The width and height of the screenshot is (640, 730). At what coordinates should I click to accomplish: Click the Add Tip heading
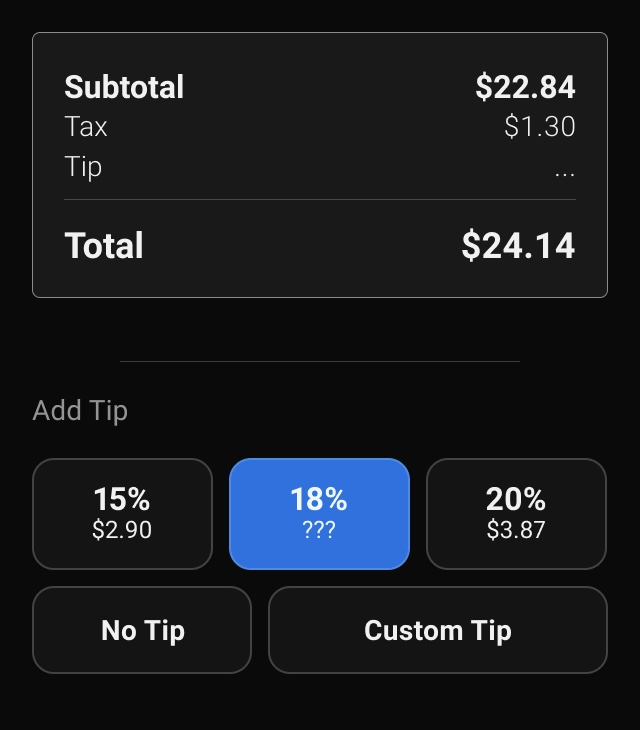pyautogui.click(x=80, y=411)
